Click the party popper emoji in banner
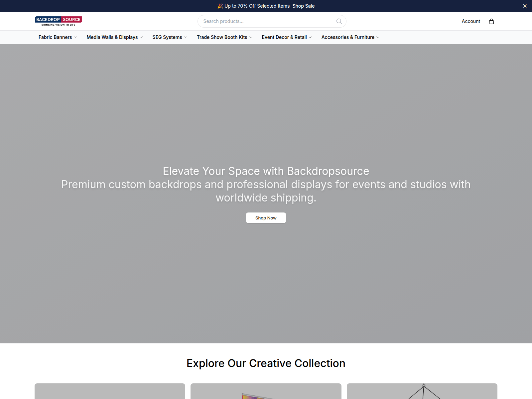532x399 pixels. pyautogui.click(x=220, y=6)
